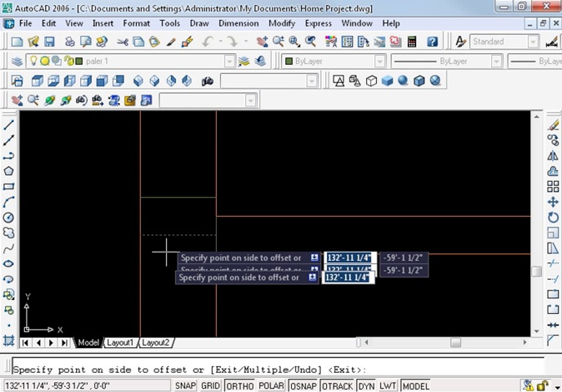Select the Polygon draw tool
The width and height of the screenshot is (562, 392).
coord(9,171)
